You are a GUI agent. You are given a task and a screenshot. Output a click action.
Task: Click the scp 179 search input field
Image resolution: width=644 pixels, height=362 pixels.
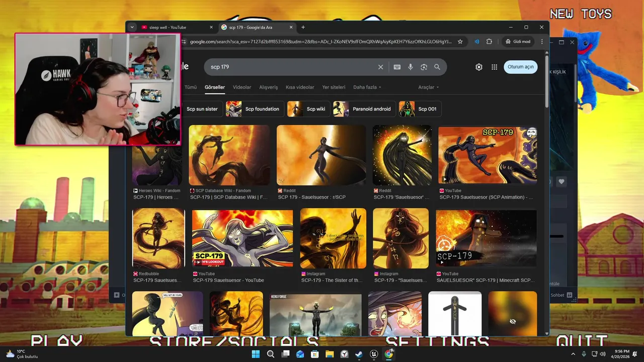(x=292, y=67)
